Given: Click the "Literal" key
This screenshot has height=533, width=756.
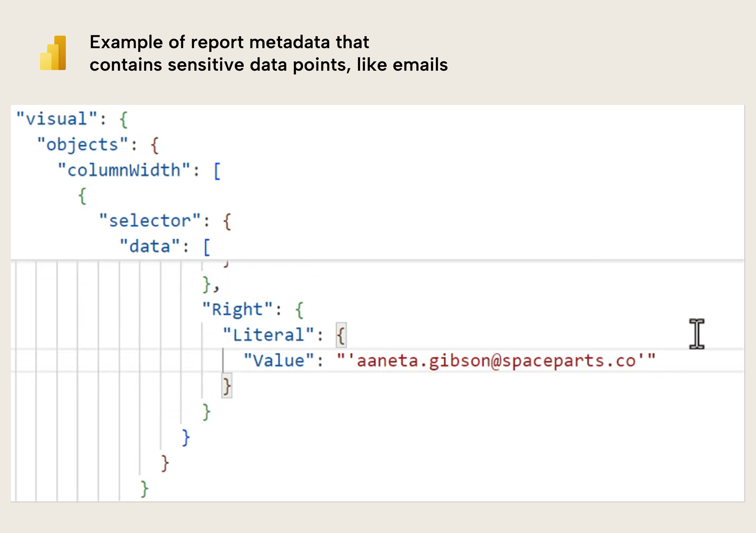Looking at the screenshot, I should [268, 335].
